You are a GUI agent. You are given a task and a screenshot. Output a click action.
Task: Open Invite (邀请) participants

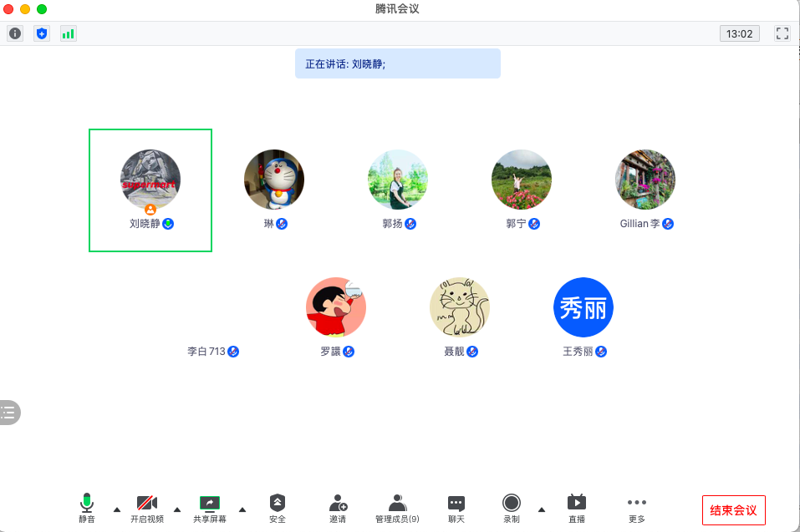tap(338, 508)
